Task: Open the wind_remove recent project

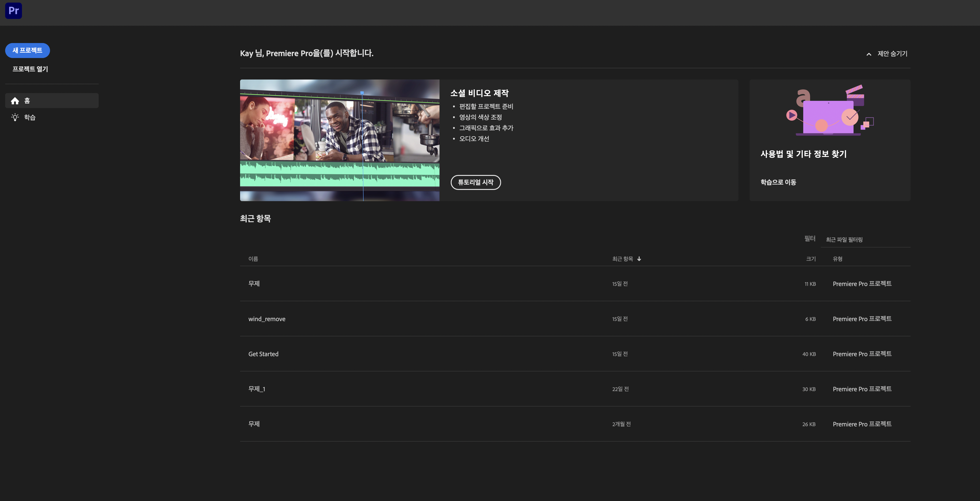Action: [267, 319]
